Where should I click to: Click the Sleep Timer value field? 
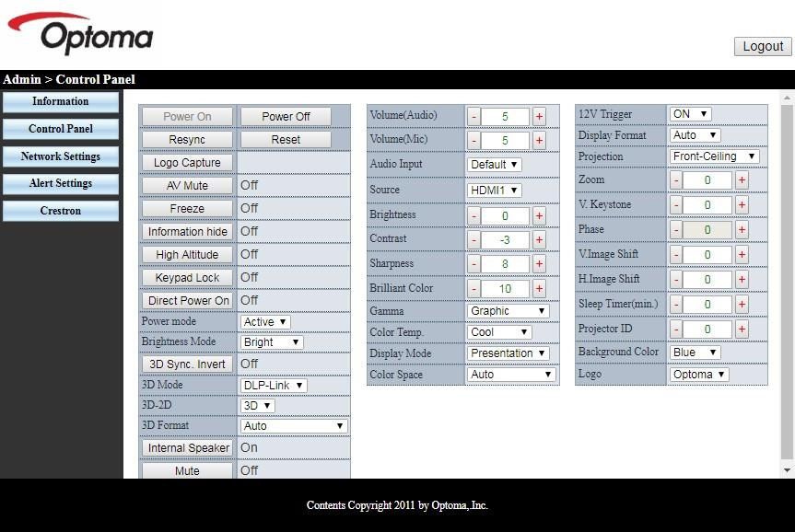707,305
